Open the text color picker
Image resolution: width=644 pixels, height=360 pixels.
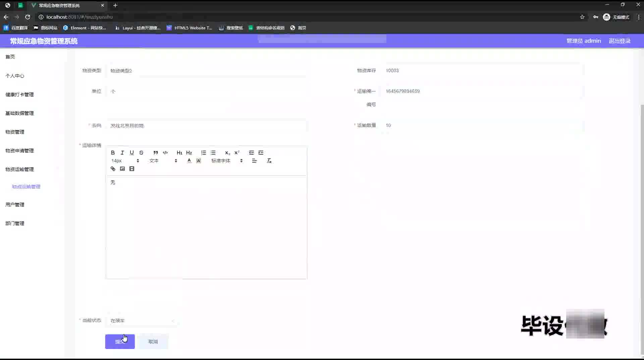189,161
